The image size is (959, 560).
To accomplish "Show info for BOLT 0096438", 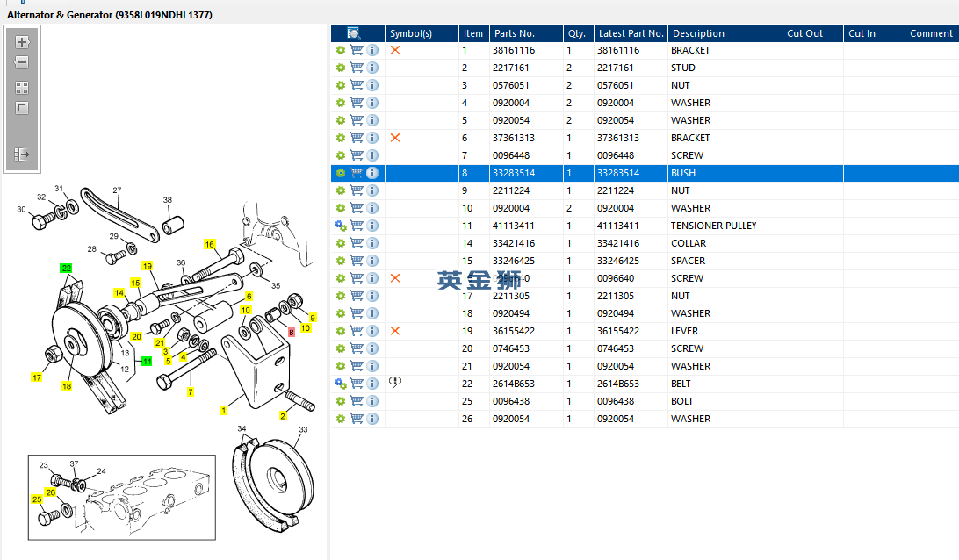I will (372, 401).
